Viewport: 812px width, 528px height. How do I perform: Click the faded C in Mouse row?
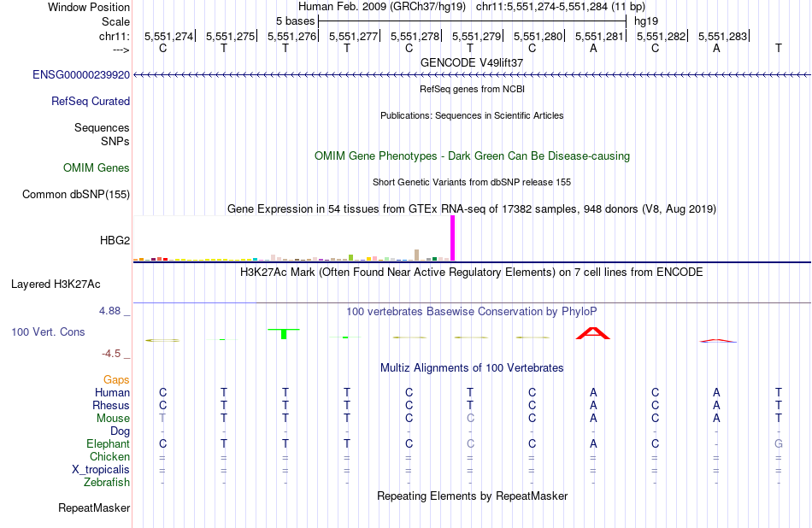click(x=470, y=418)
